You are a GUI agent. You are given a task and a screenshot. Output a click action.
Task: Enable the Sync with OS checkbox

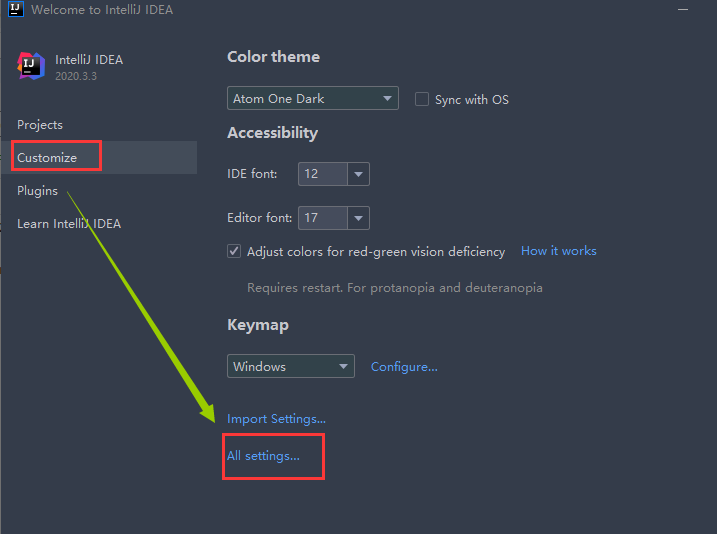point(422,99)
